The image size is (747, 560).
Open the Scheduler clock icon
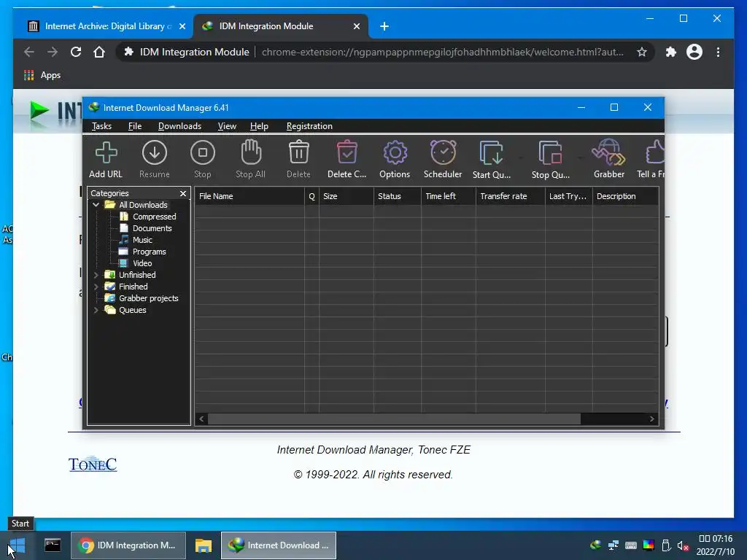tap(443, 159)
